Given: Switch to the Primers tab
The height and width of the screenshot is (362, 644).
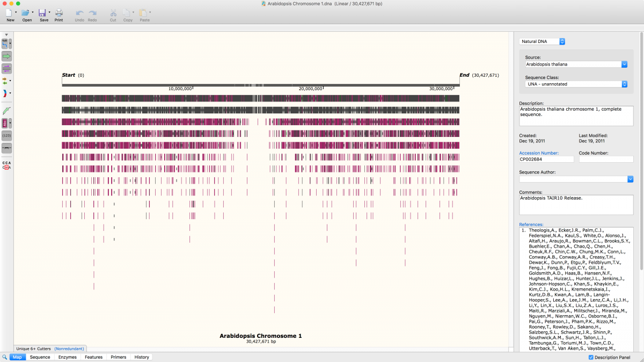Looking at the screenshot, I should 119,357.
